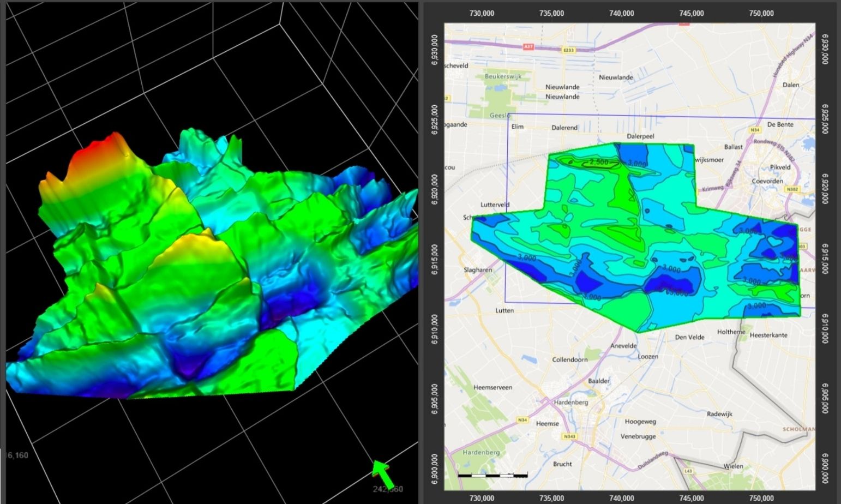Click the Hardenberg city label

(x=570, y=403)
